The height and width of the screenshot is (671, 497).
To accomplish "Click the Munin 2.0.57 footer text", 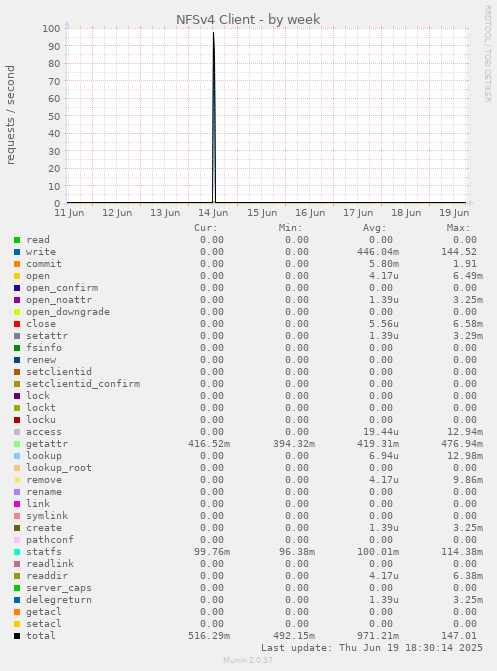I will click(x=248, y=660).
